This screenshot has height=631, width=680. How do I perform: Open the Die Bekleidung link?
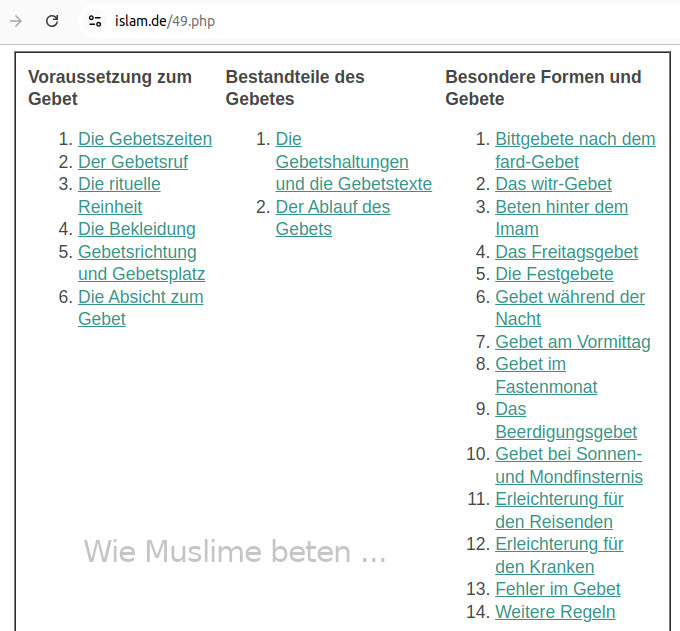pos(137,229)
